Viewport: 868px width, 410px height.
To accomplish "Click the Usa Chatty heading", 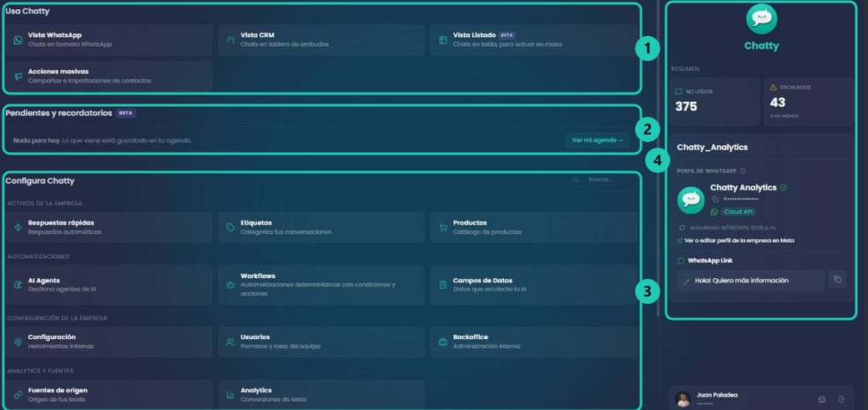I will [28, 11].
